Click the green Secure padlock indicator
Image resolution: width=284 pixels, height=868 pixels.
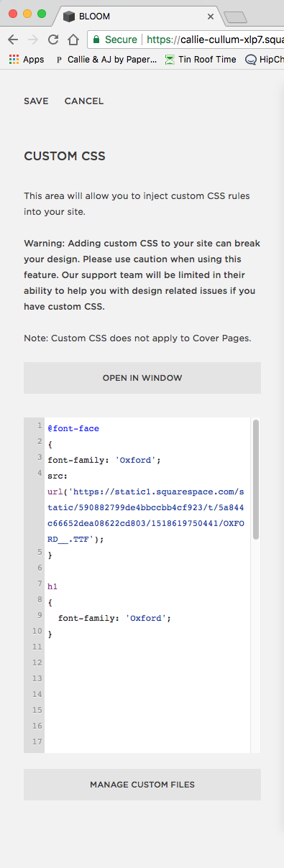(115, 40)
